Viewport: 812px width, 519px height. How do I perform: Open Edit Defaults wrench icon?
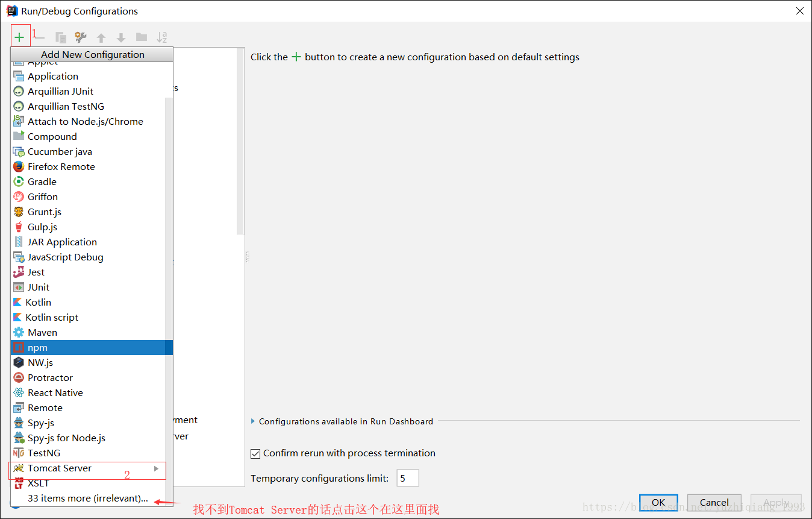[x=81, y=37]
